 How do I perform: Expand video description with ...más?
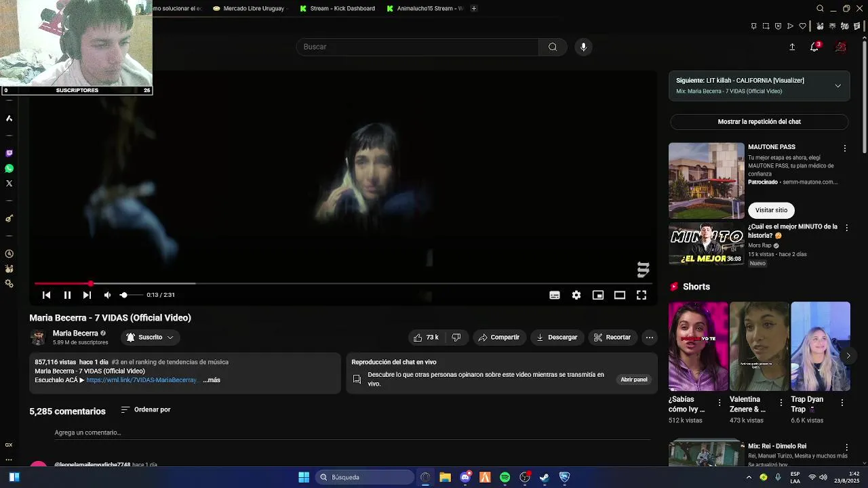(x=212, y=380)
